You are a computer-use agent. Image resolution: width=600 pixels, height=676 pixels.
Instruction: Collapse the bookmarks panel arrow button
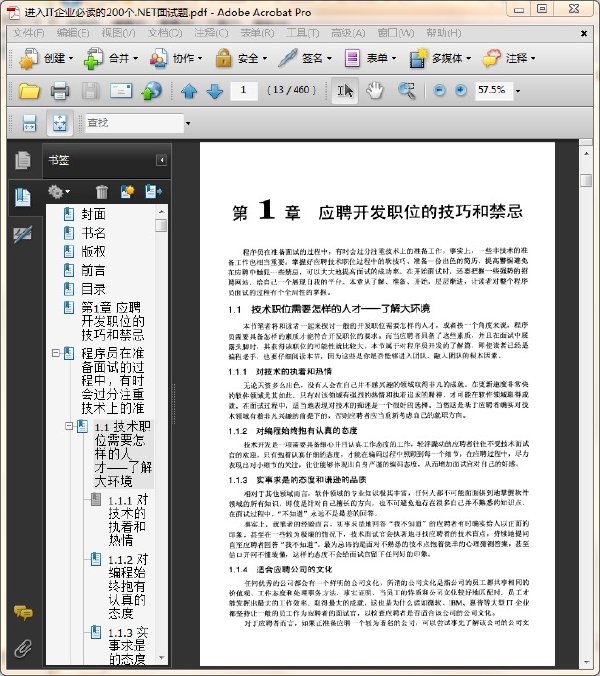pos(162,160)
